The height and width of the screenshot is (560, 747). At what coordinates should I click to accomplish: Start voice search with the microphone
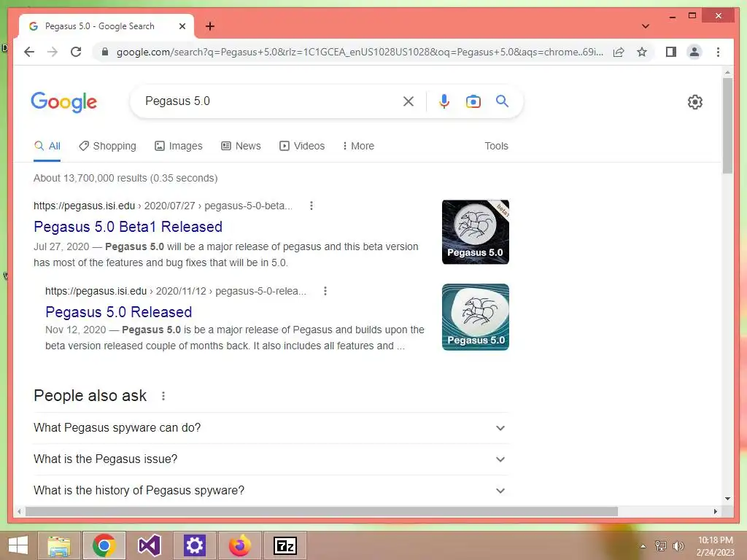tap(444, 101)
